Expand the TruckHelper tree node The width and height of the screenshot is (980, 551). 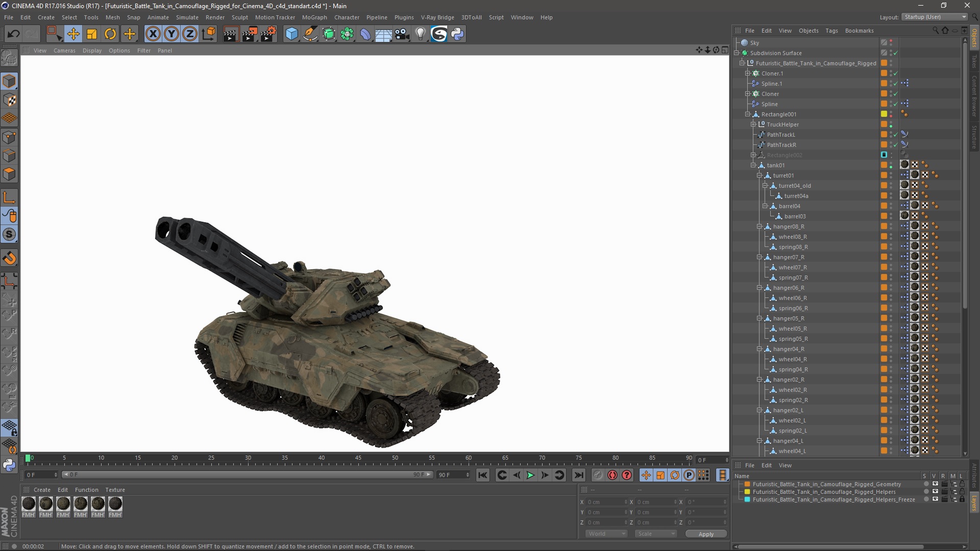[x=753, y=124]
